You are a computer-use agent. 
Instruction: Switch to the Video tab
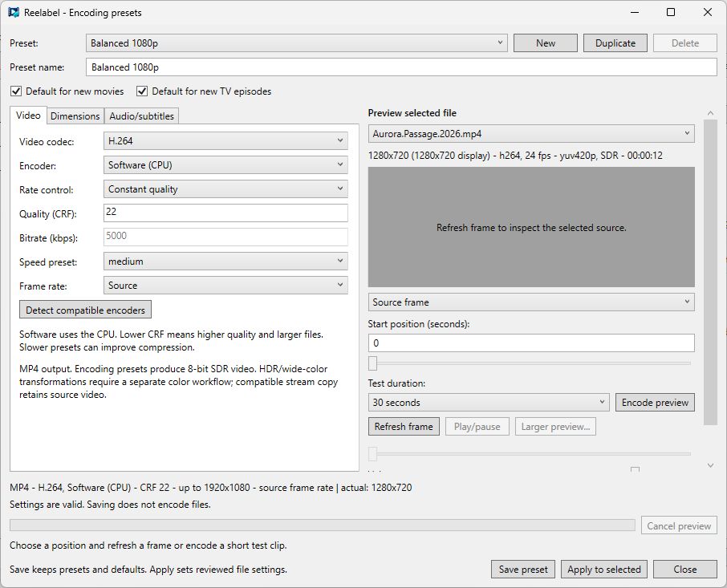(28, 116)
